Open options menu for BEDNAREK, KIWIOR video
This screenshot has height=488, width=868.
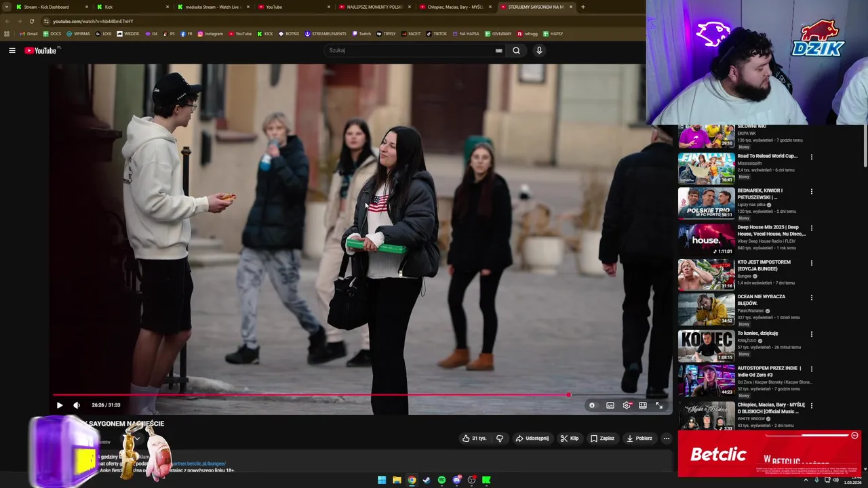coord(811,192)
